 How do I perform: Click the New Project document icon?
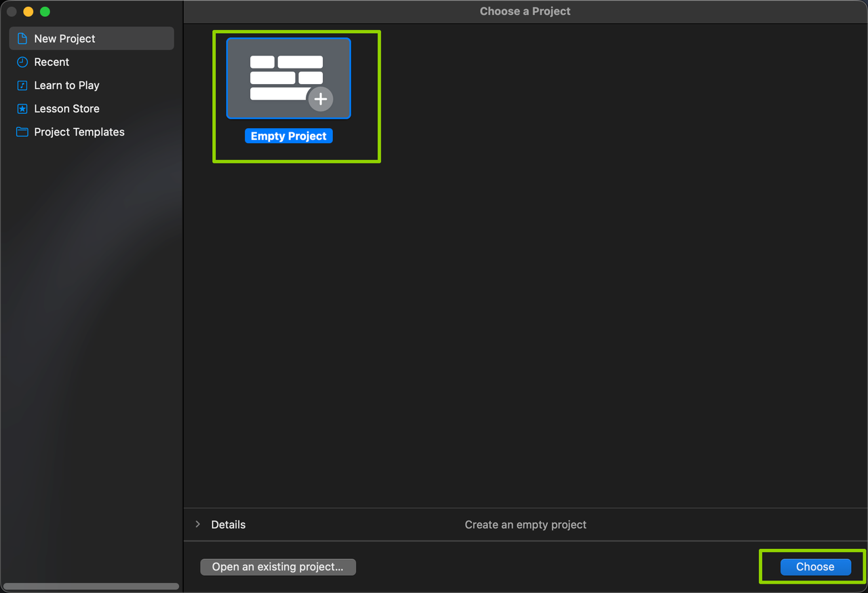pos(22,39)
